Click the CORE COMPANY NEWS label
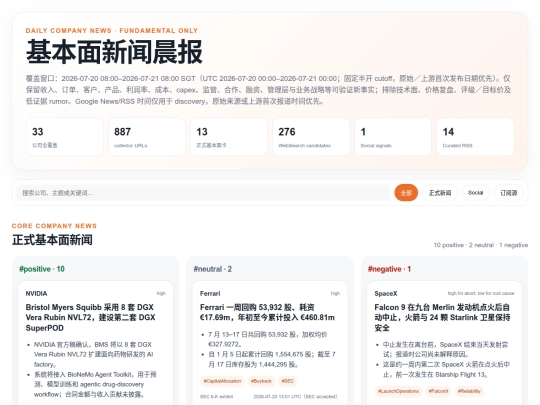The image size is (540, 405). pyautogui.click(x=54, y=226)
